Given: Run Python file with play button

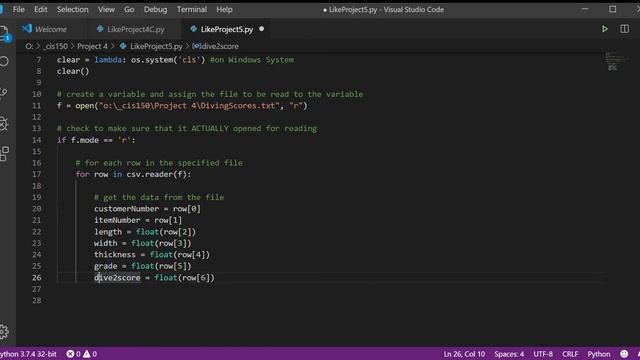Looking at the screenshot, I should point(604,29).
